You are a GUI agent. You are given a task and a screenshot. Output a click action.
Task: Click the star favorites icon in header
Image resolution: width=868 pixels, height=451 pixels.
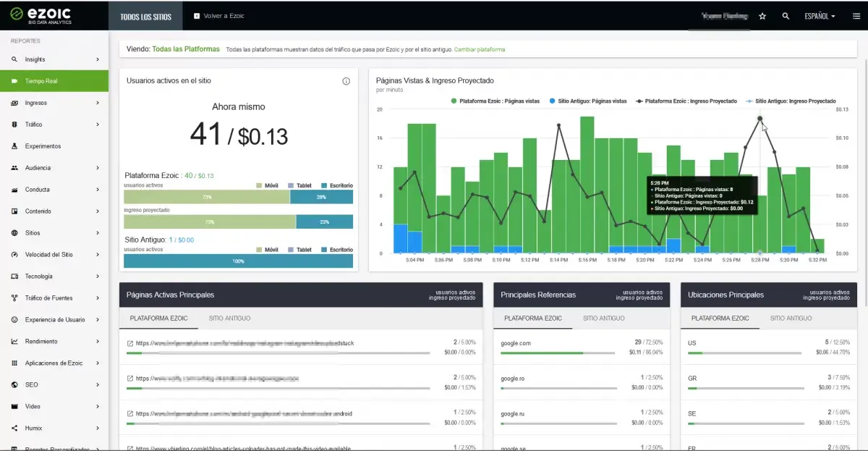click(762, 16)
